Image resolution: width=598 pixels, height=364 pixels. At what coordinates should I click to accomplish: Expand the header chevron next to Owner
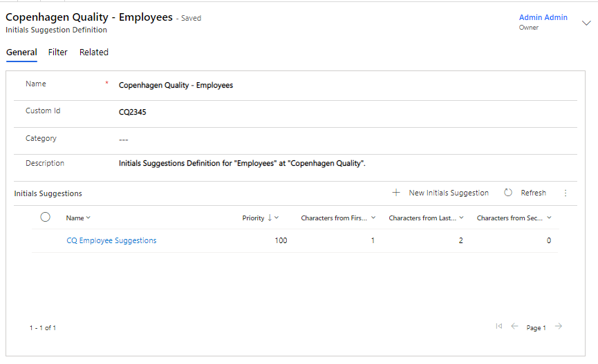(586, 23)
